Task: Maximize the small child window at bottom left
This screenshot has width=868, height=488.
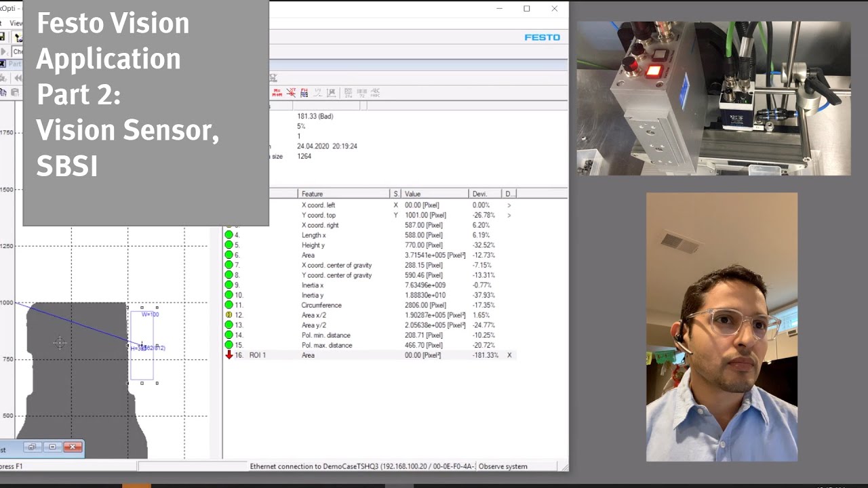Action: [52, 447]
